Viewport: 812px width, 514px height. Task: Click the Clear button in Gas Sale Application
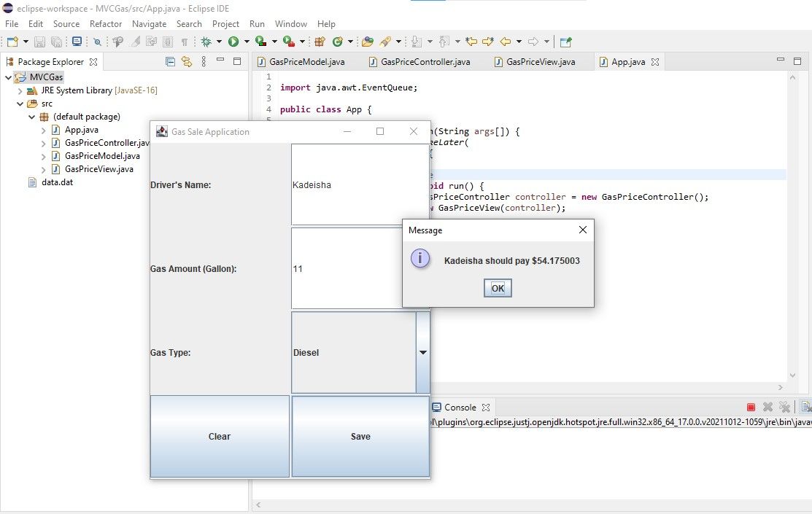click(219, 436)
